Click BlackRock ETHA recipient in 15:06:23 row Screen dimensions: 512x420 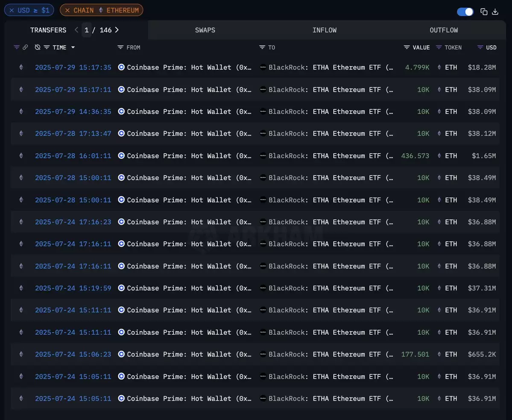pyautogui.click(x=331, y=354)
